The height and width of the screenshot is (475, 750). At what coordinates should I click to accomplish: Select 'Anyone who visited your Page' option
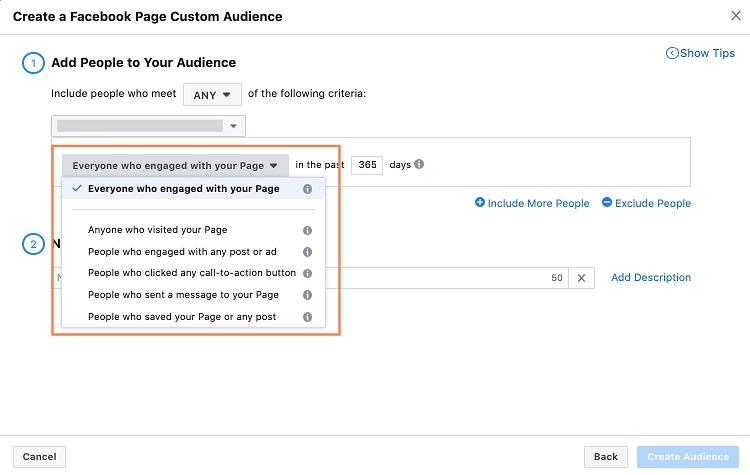157,230
